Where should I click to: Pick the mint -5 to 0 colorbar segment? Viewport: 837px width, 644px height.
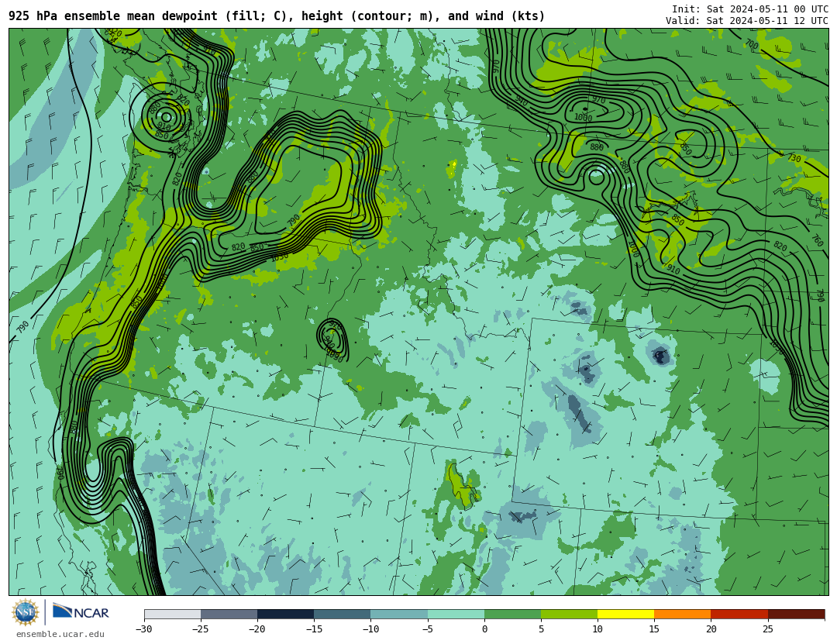point(456,614)
